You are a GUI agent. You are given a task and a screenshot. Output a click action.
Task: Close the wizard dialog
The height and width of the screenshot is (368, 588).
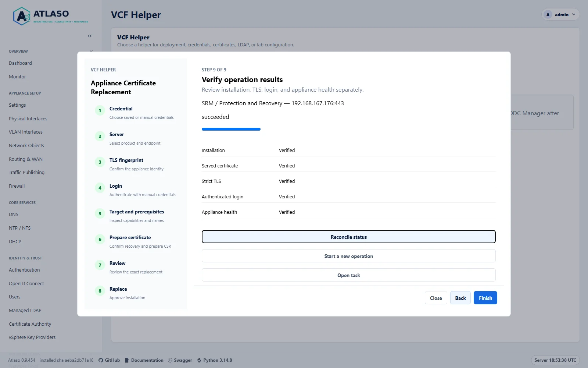436,298
